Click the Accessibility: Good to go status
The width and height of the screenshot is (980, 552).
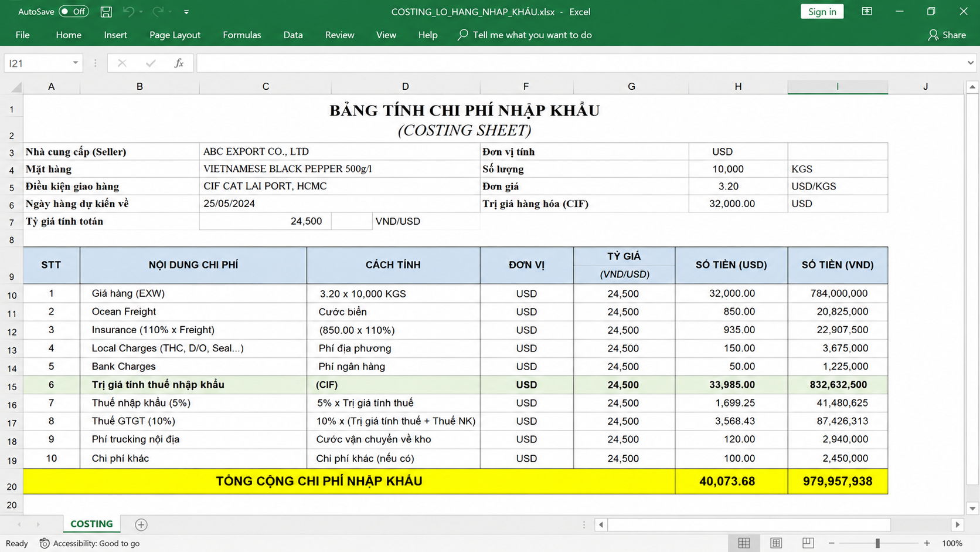point(90,543)
